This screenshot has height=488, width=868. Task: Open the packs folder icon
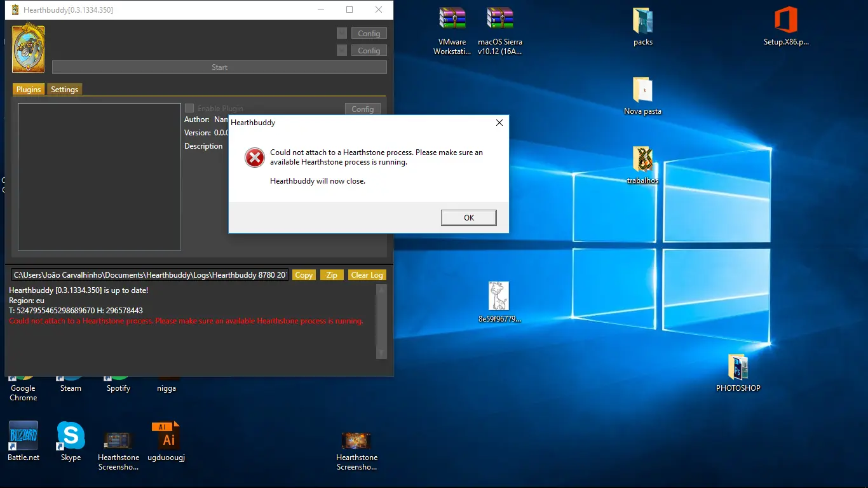pyautogui.click(x=643, y=27)
